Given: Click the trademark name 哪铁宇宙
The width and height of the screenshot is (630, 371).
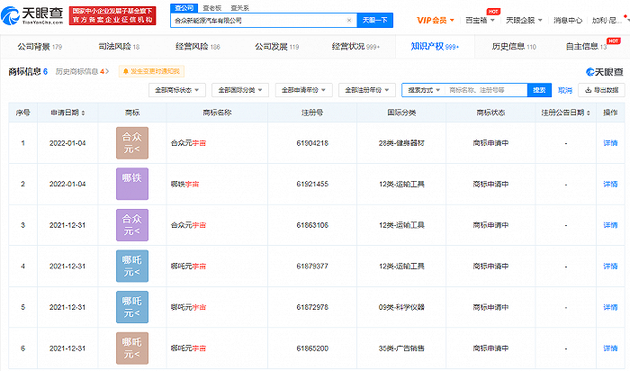Looking at the screenshot, I should 185,184.
